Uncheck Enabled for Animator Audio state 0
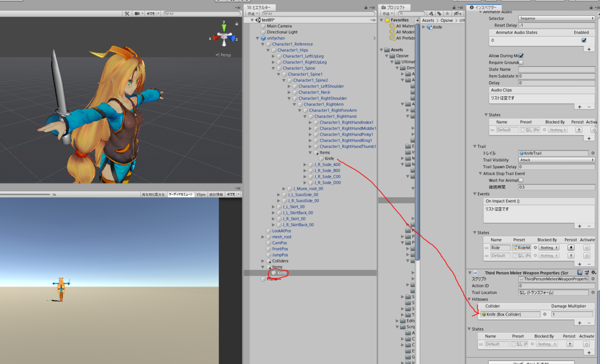The height and width of the screenshot is (364, 600). click(584, 40)
